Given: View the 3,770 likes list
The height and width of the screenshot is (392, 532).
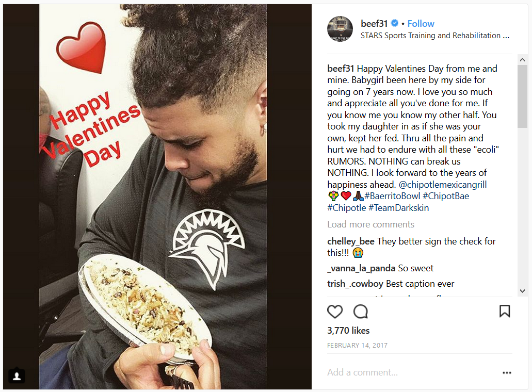Looking at the screenshot, I should pos(348,331).
